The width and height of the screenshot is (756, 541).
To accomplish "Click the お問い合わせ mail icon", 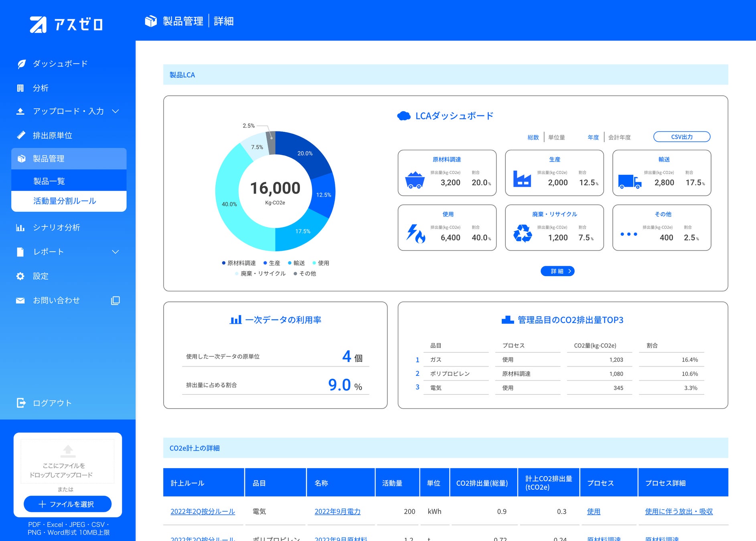I will click(x=20, y=301).
